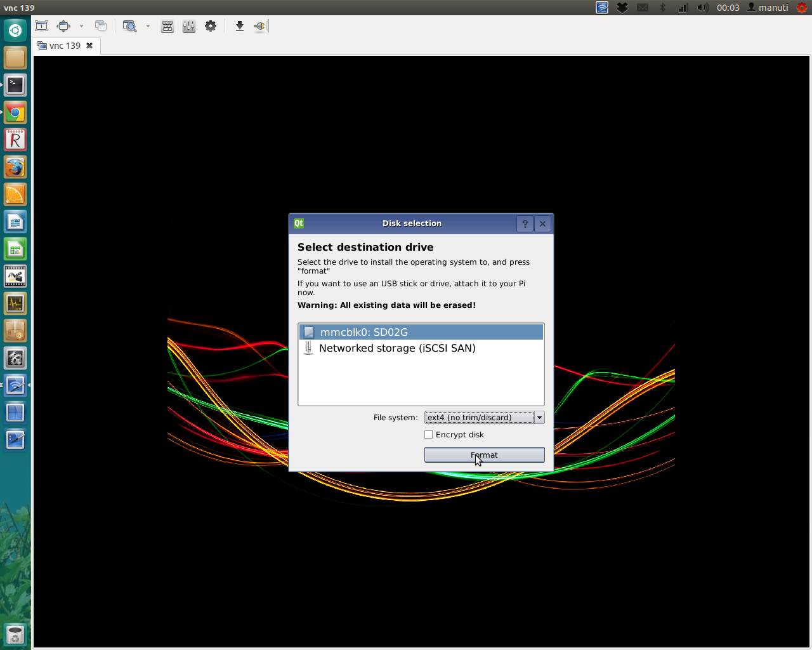Open Remmina preferences sliders icon

click(189, 26)
